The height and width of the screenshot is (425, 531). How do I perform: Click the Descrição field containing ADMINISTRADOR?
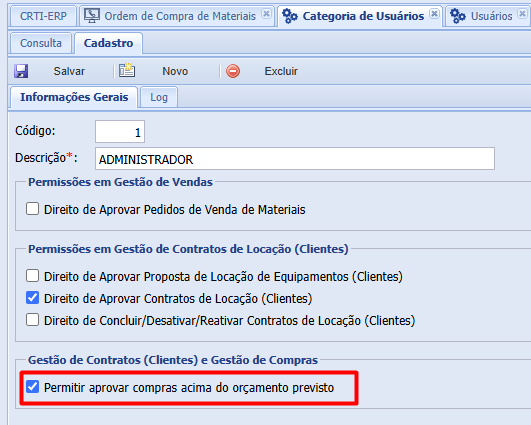click(x=295, y=159)
